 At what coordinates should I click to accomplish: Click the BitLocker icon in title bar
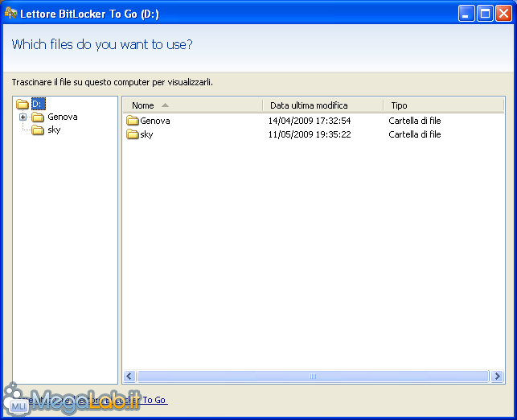(x=10, y=13)
